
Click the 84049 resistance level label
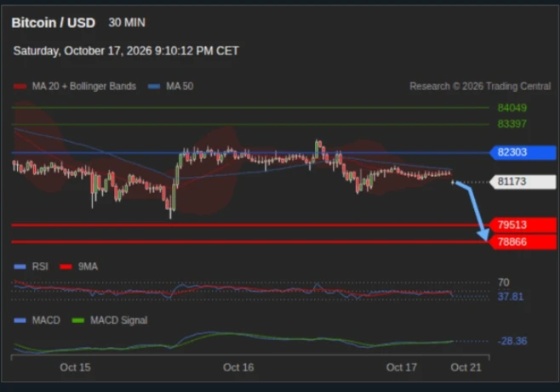pyautogui.click(x=511, y=108)
